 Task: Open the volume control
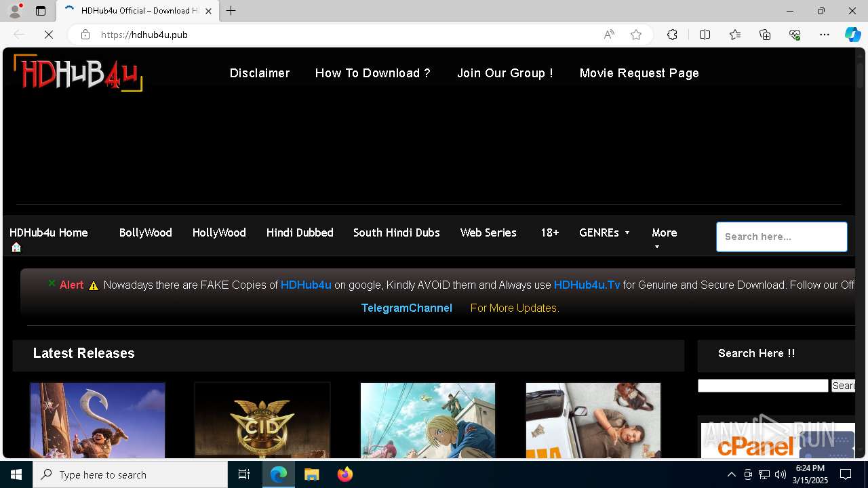[x=781, y=474]
